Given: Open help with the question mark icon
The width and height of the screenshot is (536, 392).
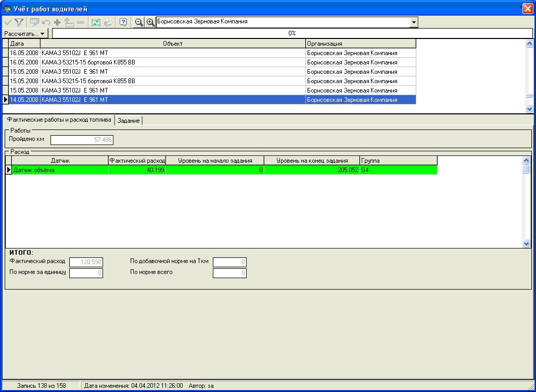Looking at the screenshot, I should [123, 22].
